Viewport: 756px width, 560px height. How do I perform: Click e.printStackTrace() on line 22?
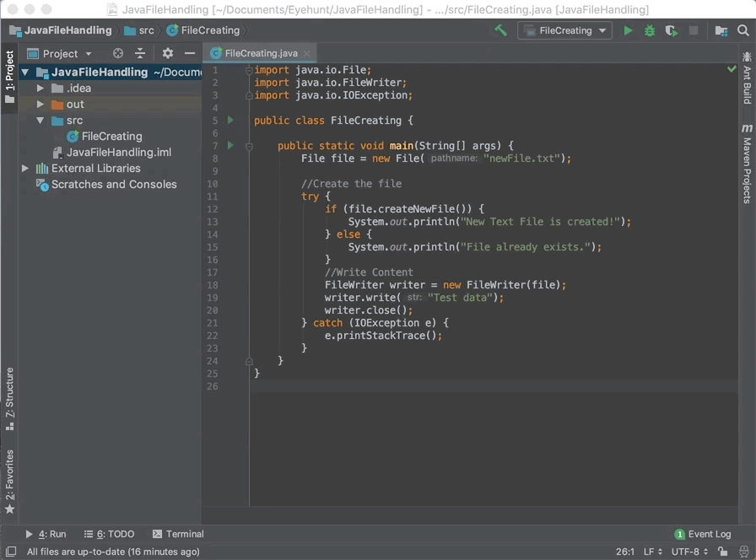point(380,336)
